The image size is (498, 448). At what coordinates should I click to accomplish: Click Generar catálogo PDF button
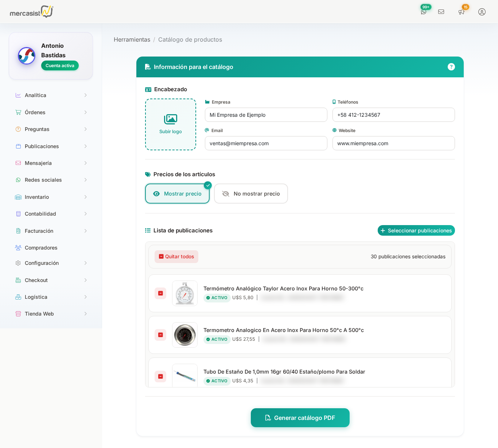click(300, 418)
